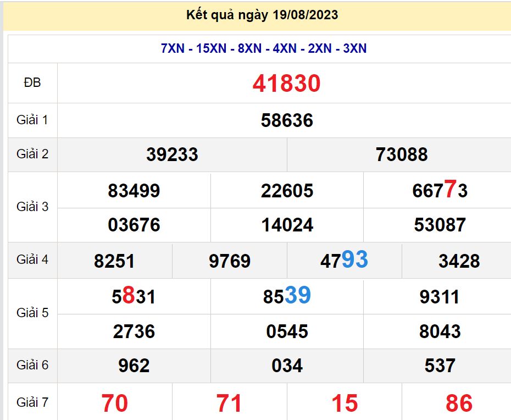Click the Giải 5 number 8539

[x=287, y=296]
